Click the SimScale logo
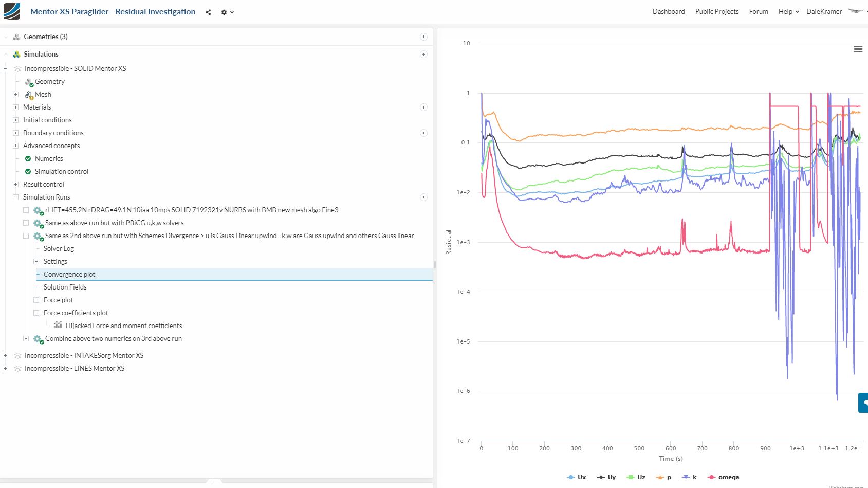868x488 pixels. (x=11, y=11)
